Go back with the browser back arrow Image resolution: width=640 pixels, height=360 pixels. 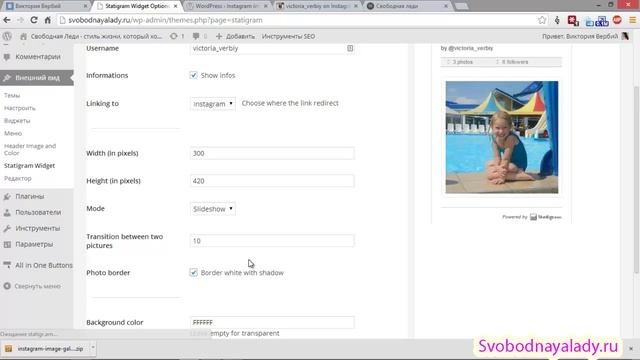click(7, 20)
